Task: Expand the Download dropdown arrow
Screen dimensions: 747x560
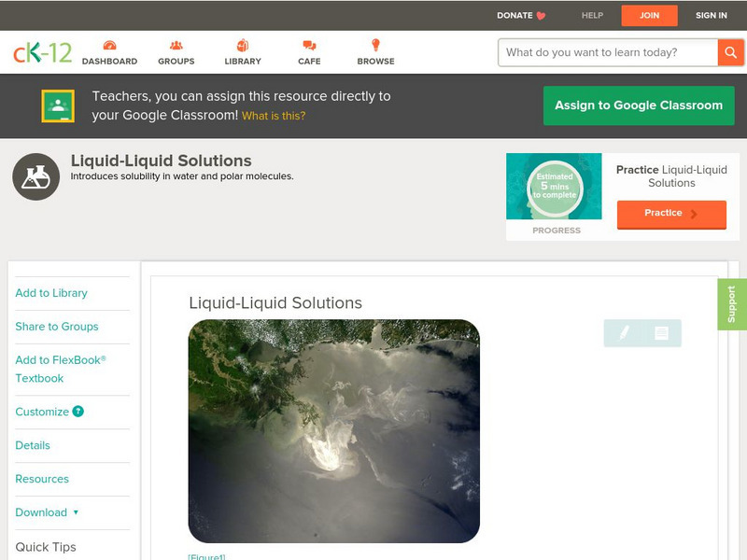Action: (76, 512)
